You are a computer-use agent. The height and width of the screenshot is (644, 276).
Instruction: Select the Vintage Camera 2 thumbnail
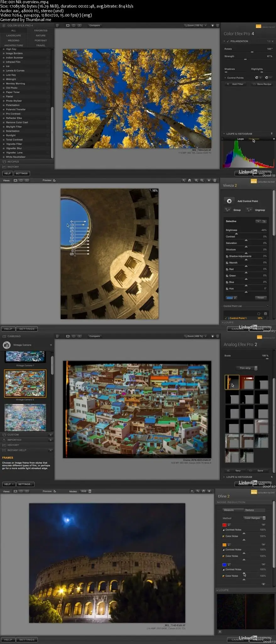[x=25, y=383]
